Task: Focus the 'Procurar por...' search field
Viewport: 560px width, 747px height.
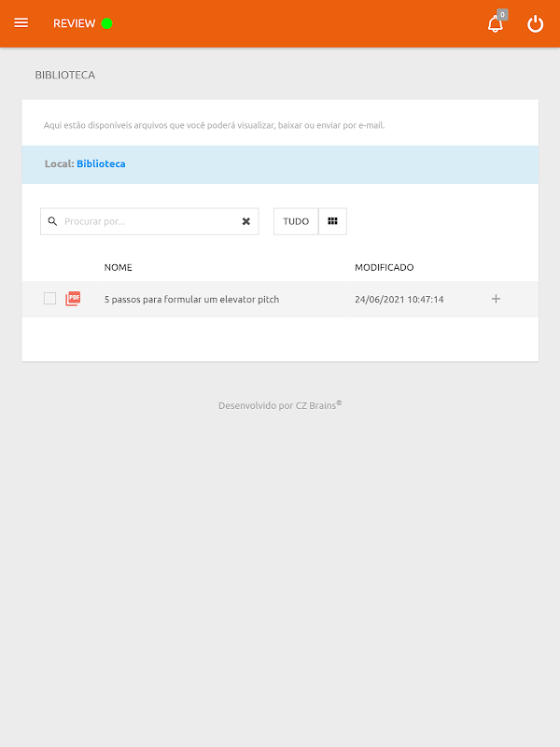Action: [x=150, y=221]
